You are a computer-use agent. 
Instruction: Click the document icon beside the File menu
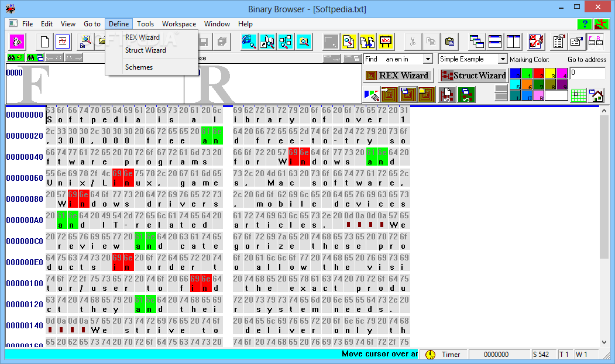13,23
